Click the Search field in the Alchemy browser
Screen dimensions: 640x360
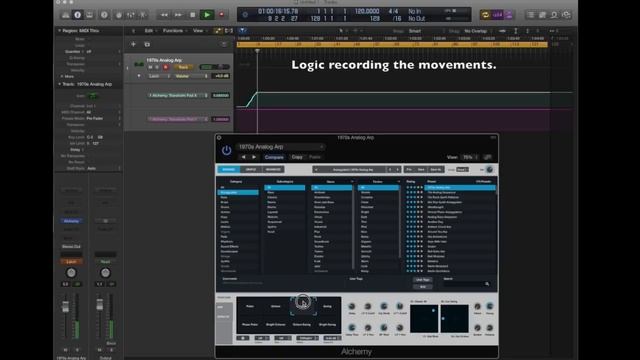(467, 284)
